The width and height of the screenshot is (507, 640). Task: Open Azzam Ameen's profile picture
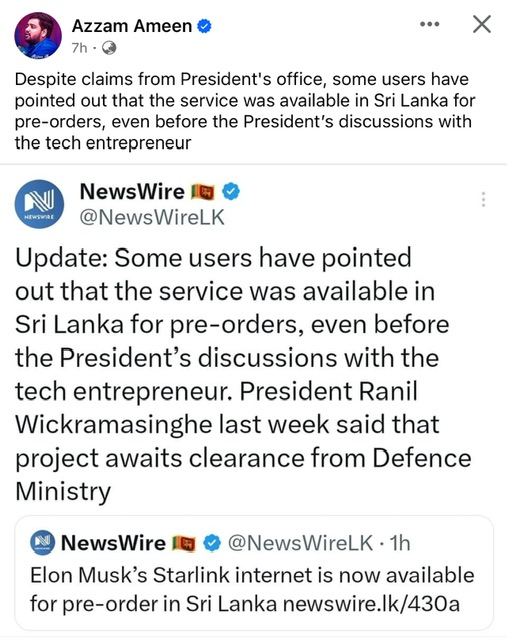tap(38, 35)
